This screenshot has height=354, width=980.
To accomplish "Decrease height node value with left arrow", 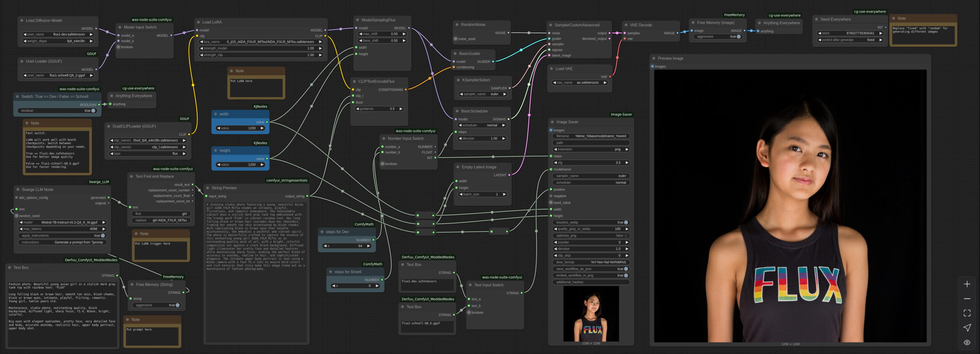I will click(218, 165).
